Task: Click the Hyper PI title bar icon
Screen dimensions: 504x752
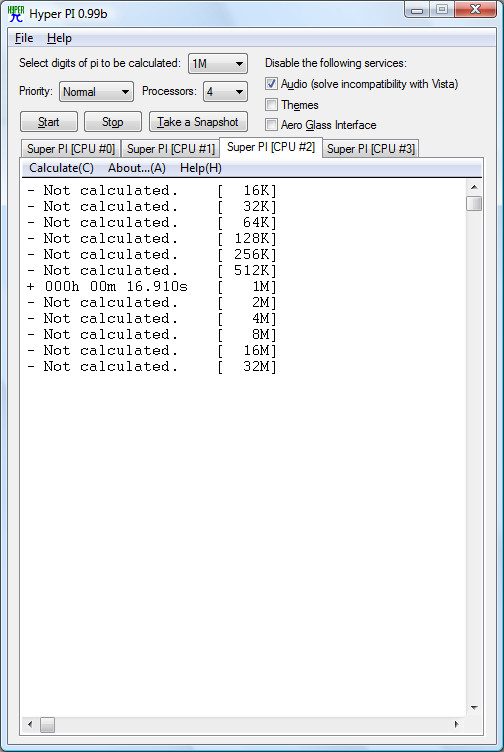Action: click(16, 14)
